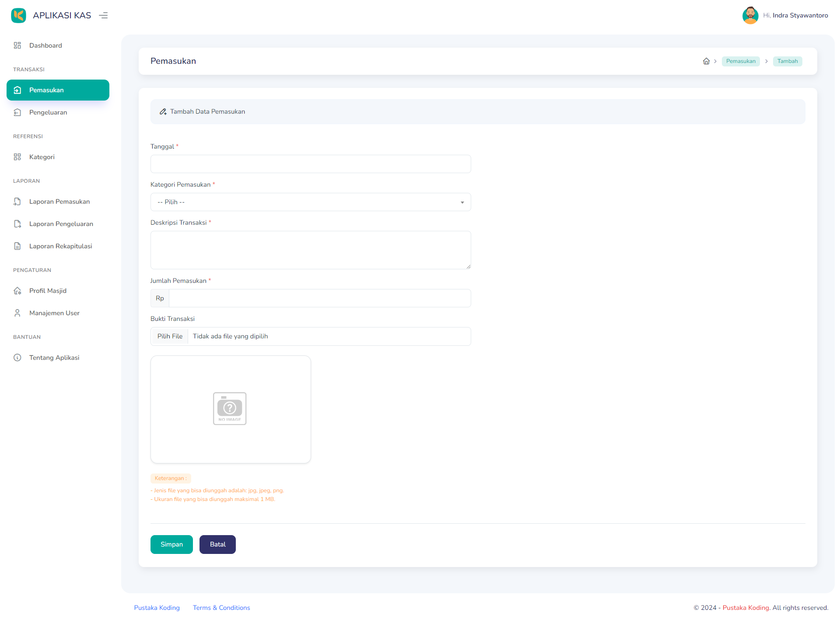Click the Pengeluaran transaction icon
This screenshot has width=840, height=623.
(17, 112)
